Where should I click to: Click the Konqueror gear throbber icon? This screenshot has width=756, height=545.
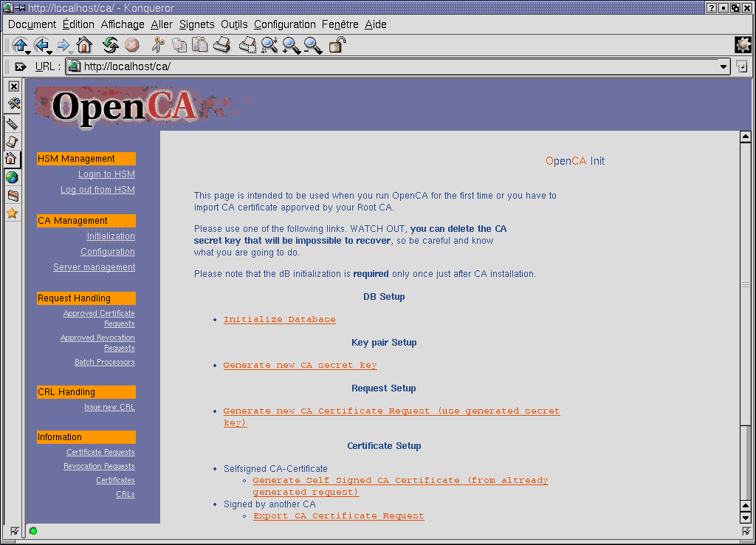(743, 45)
